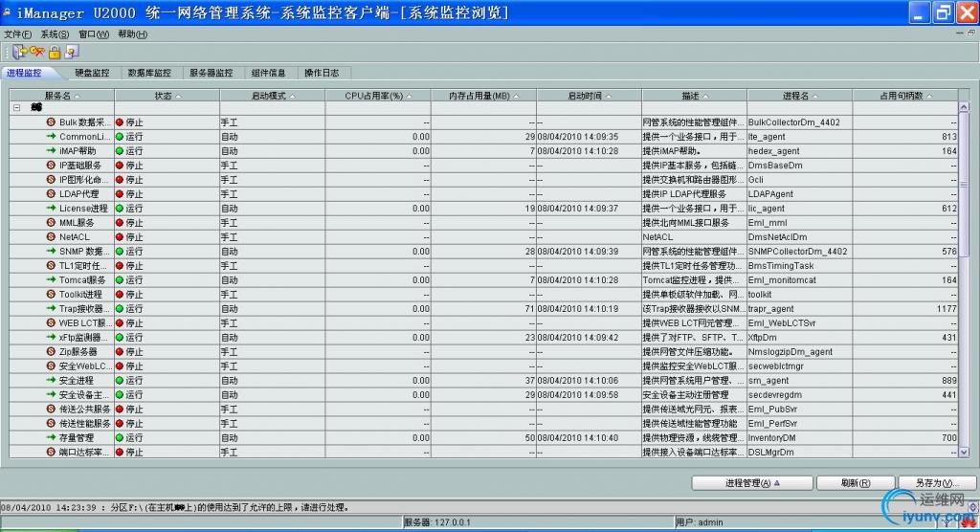Click stopped icon beside IP基础服务
This screenshot has height=532, width=980.
pyautogui.click(x=52, y=165)
